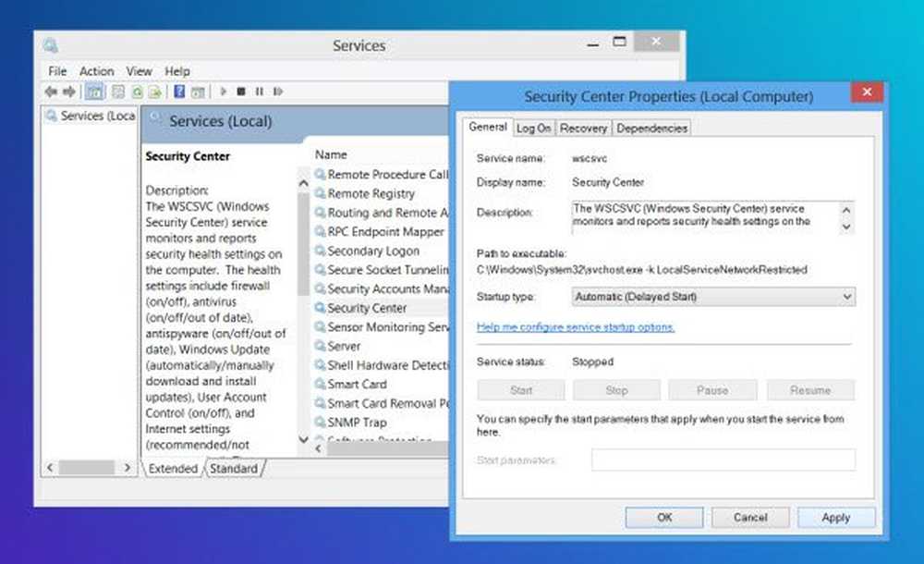Refresh the services list from the toolbar
The height and width of the screenshot is (564, 924).
(x=137, y=92)
